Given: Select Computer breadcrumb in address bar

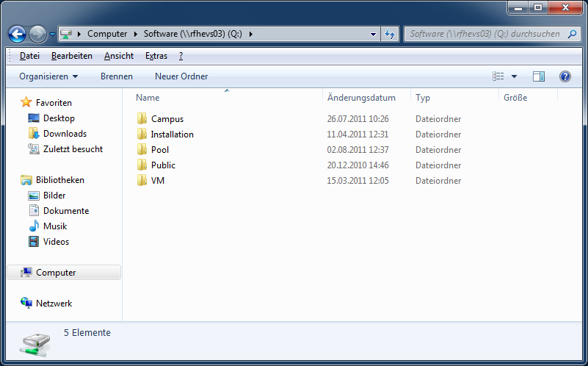Looking at the screenshot, I should (x=107, y=34).
